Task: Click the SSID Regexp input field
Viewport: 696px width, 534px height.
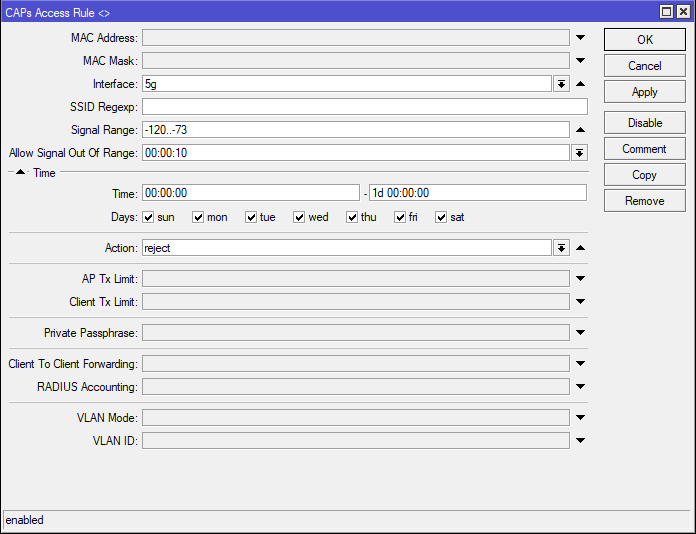Action: (365, 107)
